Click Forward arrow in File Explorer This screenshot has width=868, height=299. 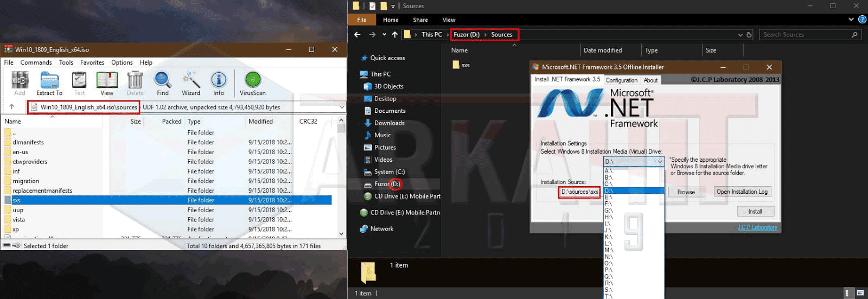tap(372, 35)
